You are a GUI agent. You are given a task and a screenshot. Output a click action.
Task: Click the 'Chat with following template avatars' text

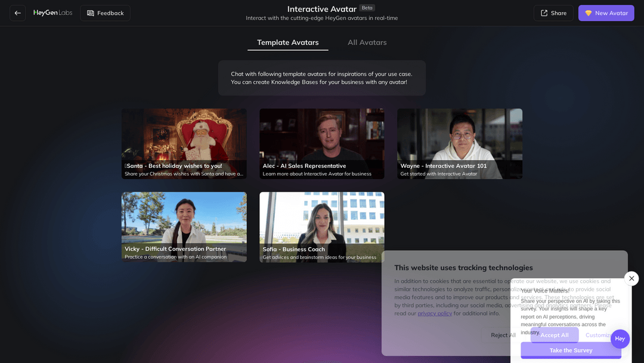coord(321,78)
